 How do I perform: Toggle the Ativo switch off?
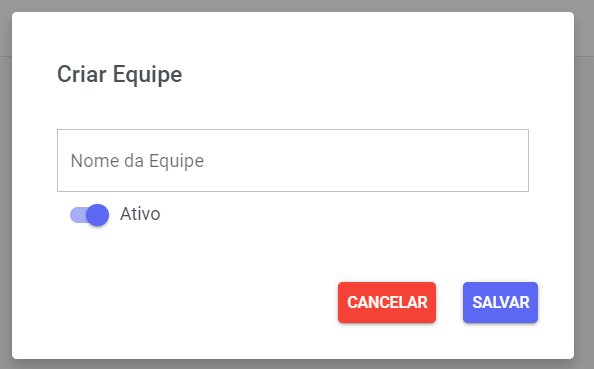pos(89,215)
